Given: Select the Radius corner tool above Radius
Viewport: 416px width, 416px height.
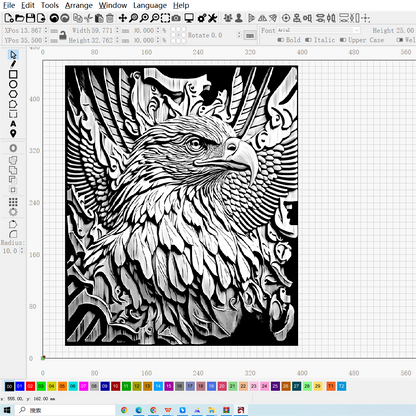Looking at the screenshot, I should (13, 234).
